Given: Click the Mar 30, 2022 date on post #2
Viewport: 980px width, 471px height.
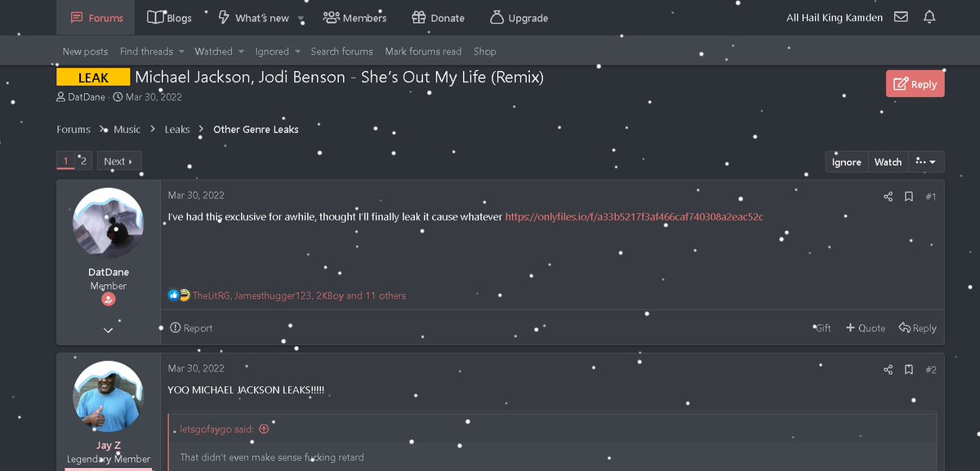Looking at the screenshot, I should click(196, 368).
